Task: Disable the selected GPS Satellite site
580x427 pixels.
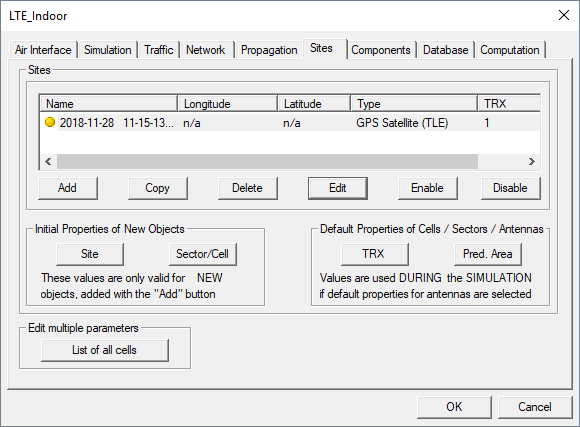Action: tap(510, 188)
